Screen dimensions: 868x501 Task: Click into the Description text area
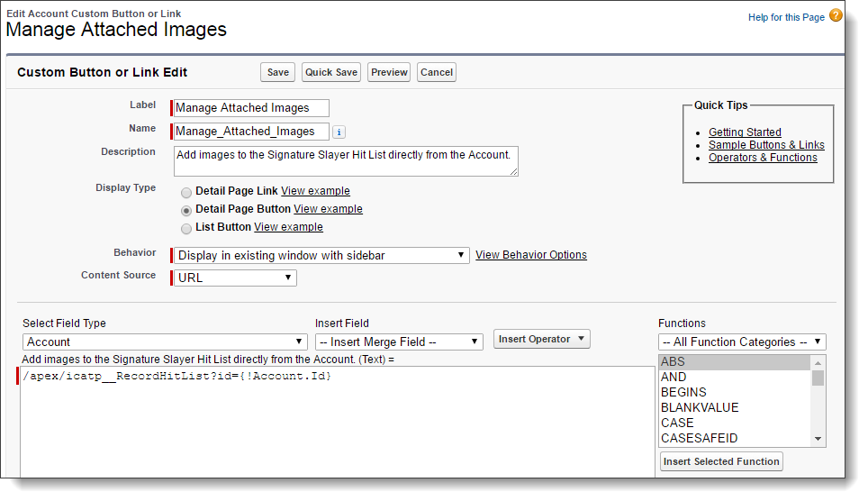[346, 161]
